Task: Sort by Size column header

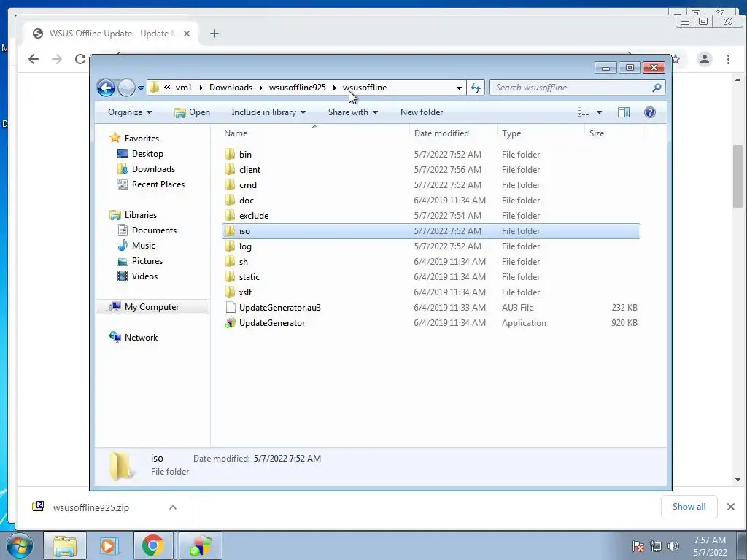Action: [x=597, y=133]
